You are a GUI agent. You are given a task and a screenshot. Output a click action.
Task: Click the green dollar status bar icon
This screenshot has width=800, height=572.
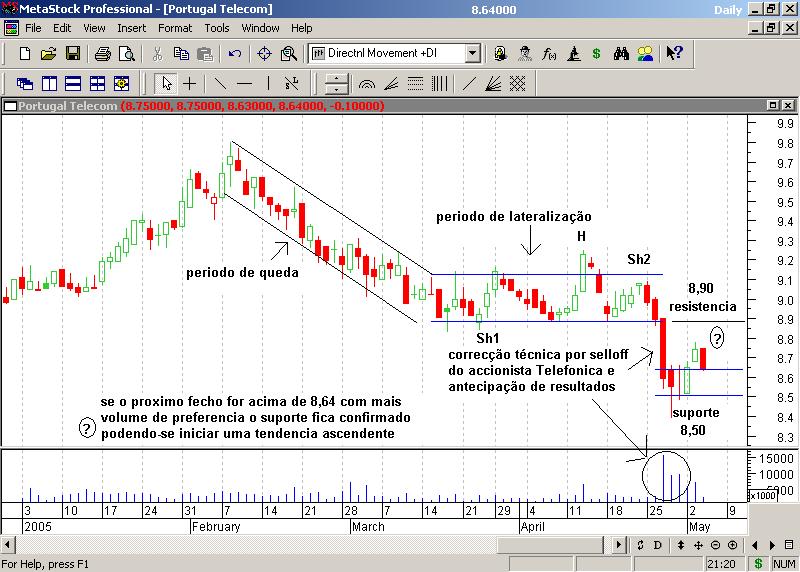(758, 563)
